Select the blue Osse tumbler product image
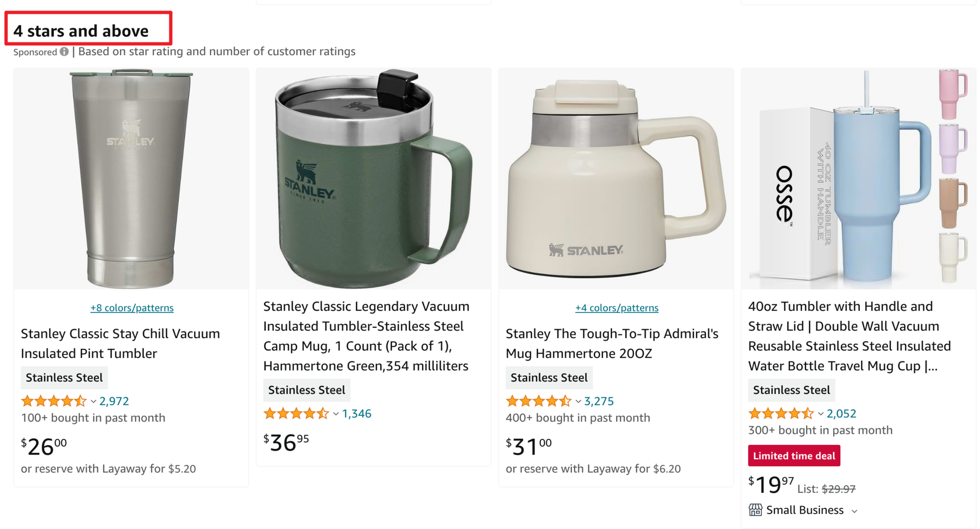 858,179
